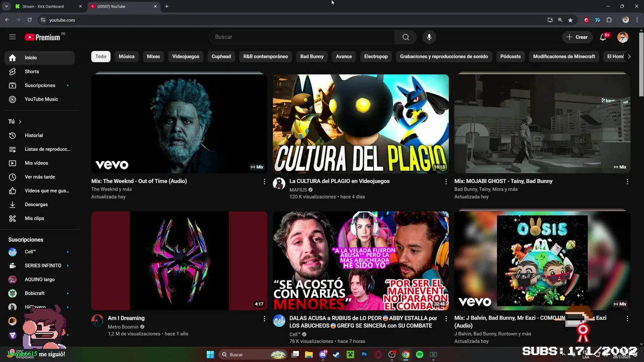644x362 pixels.
Task: Open Descargas in the sidebar
Action: click(40, 205)
